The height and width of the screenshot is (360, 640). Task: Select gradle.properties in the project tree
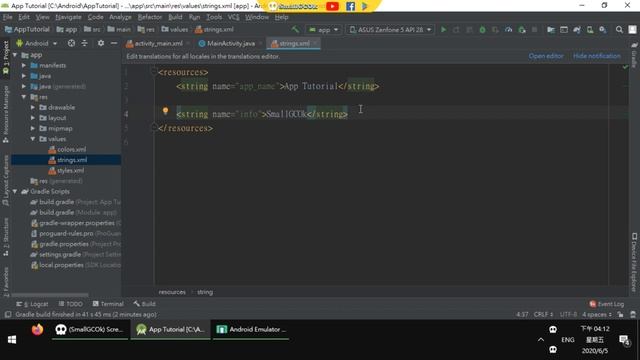click(x=64, y=244)
